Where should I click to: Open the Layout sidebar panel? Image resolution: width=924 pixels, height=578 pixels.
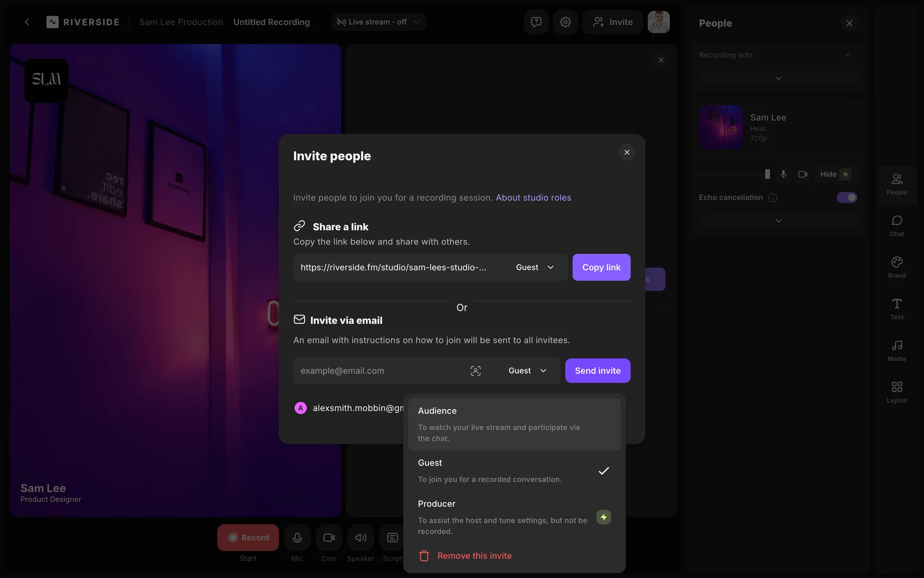897,392
